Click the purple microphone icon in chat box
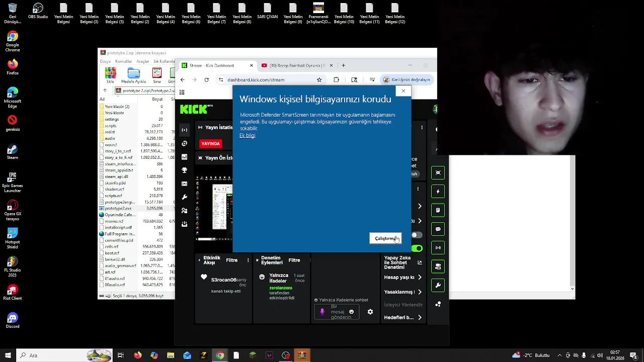 coord(322,312)
